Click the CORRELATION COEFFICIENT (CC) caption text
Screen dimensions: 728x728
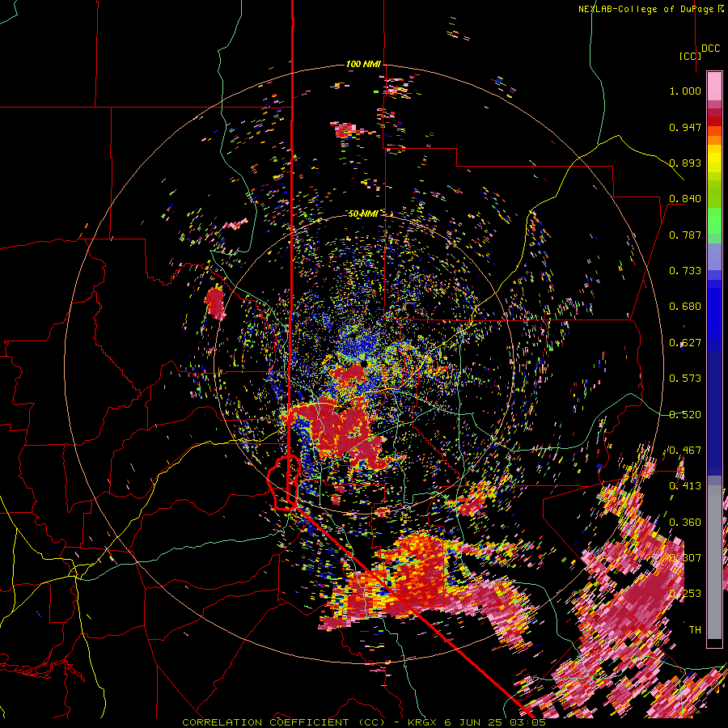(x=284, y=722)
